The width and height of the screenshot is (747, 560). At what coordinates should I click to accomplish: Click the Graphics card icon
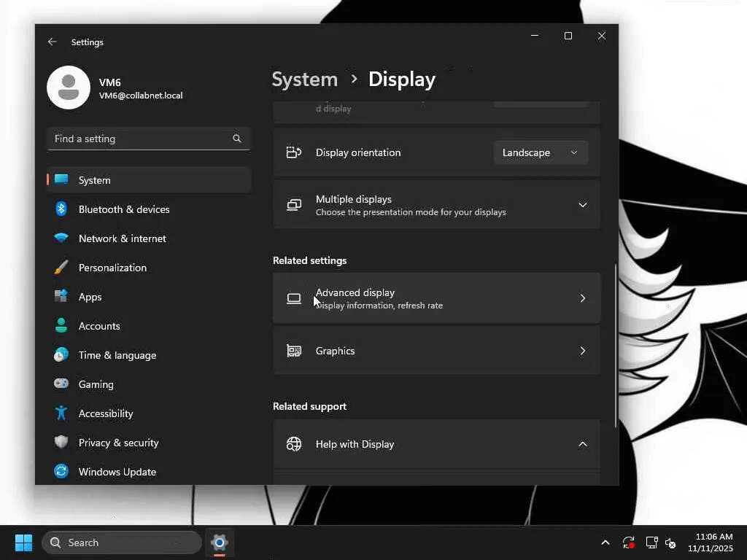pyautogui.click(x=294, y=351)
